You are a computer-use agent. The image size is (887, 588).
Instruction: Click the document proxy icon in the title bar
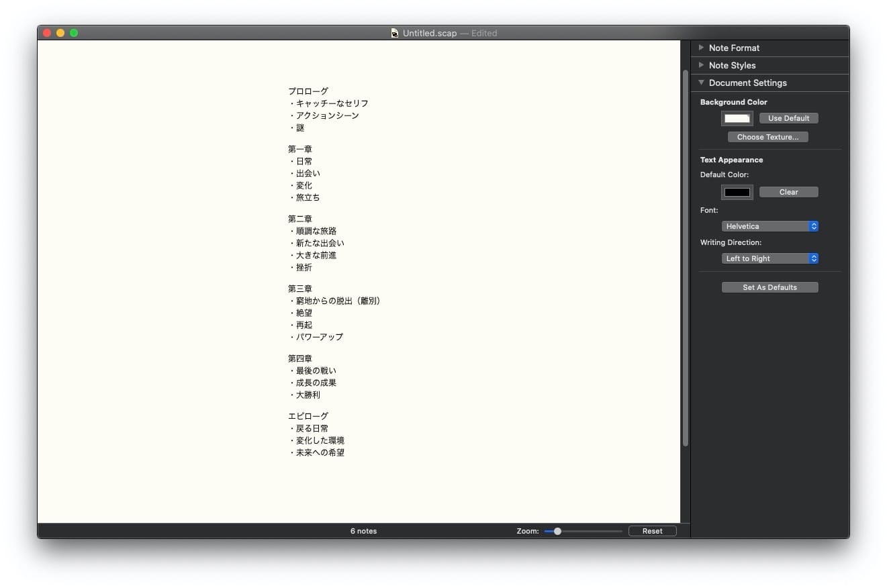(395, 32)
